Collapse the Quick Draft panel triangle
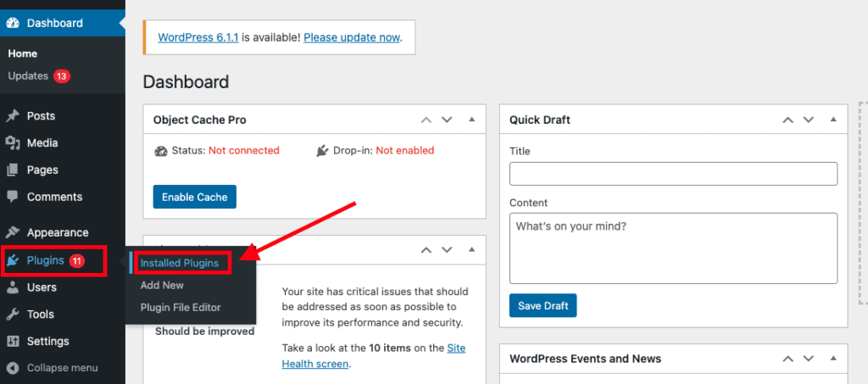 pos(833,120)
